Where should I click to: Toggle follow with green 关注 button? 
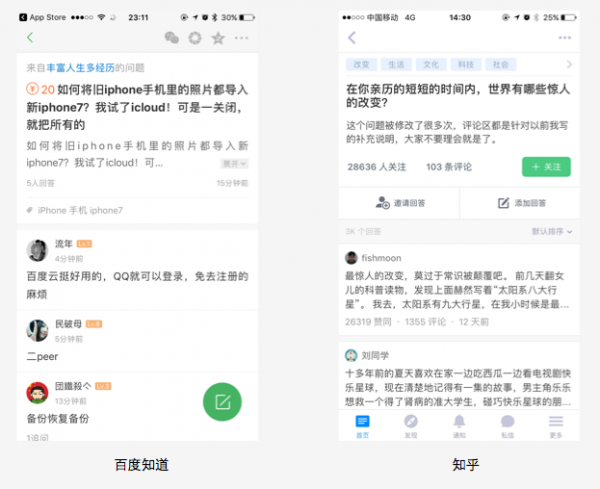[x=546, y=167]
